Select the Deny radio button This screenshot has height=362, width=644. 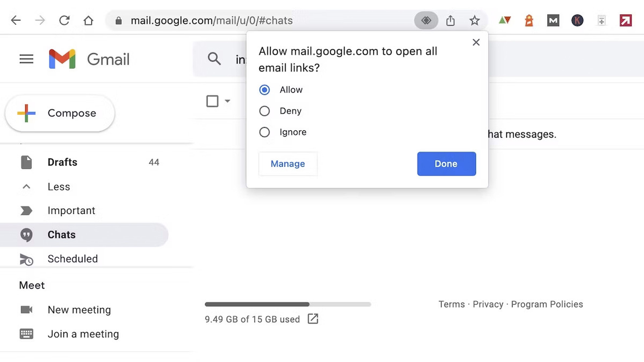click(x=264, y=110)
